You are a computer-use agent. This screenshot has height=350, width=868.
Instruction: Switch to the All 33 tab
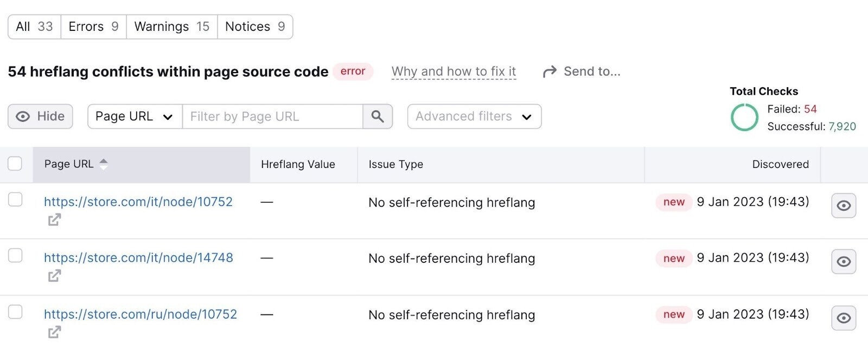point(34,27)
